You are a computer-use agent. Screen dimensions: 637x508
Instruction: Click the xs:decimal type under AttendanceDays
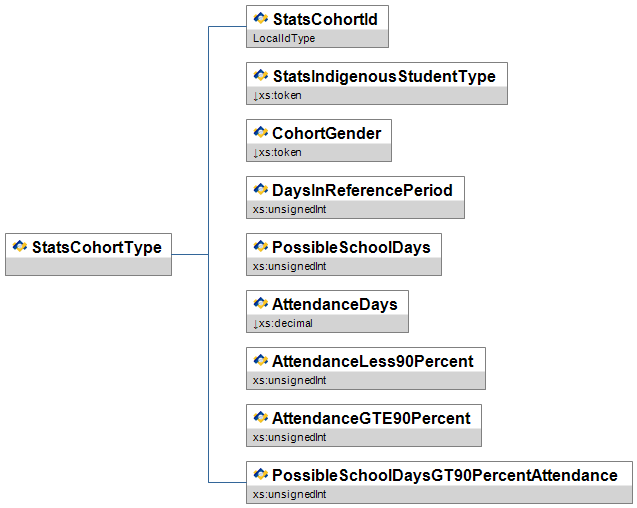click(x=285, y=323)
